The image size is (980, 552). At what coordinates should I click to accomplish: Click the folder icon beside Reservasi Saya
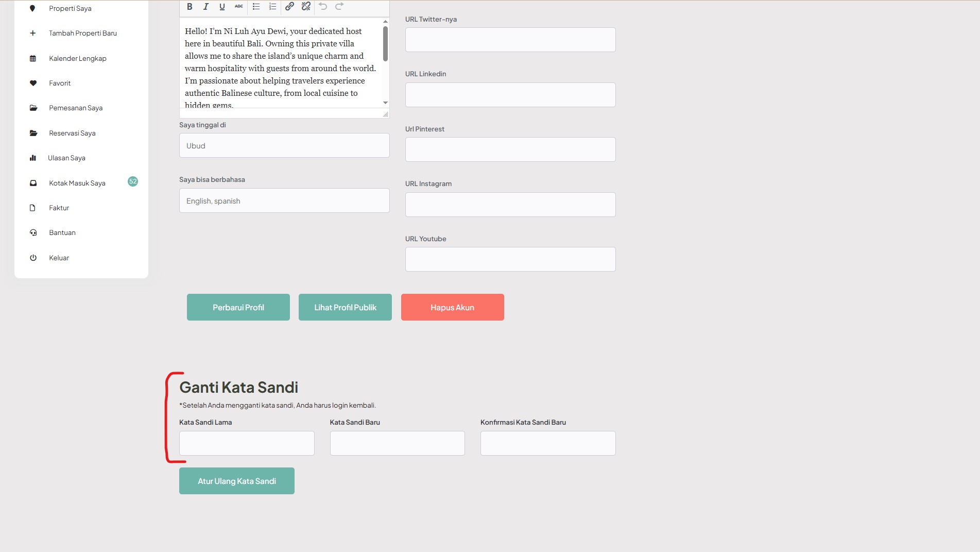click(x=33, y=133)
